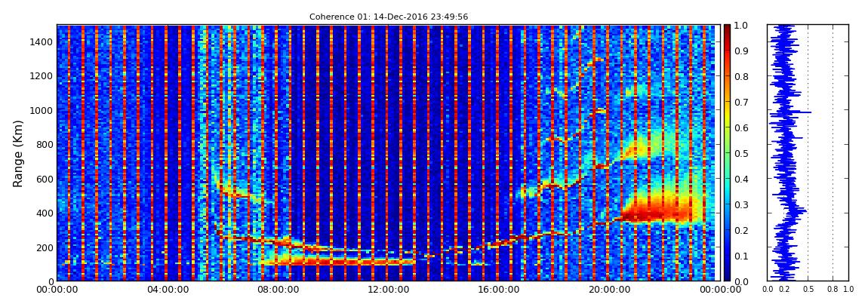Click the 0.3 label on the colorbar
This screenshot has height=307, width=868.
(x=743, y=204)
